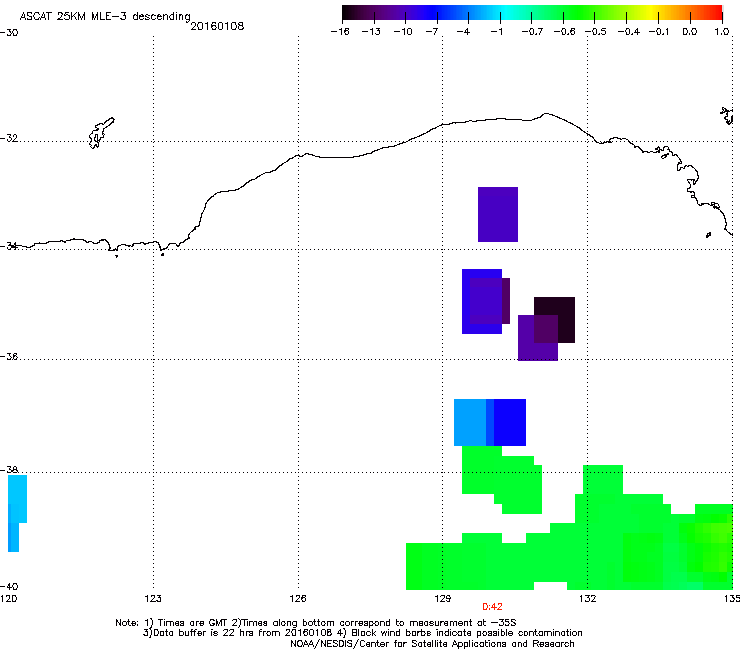Click colorbar label -13
Viewport: 740px width, 650px height.
coord(371,32)
